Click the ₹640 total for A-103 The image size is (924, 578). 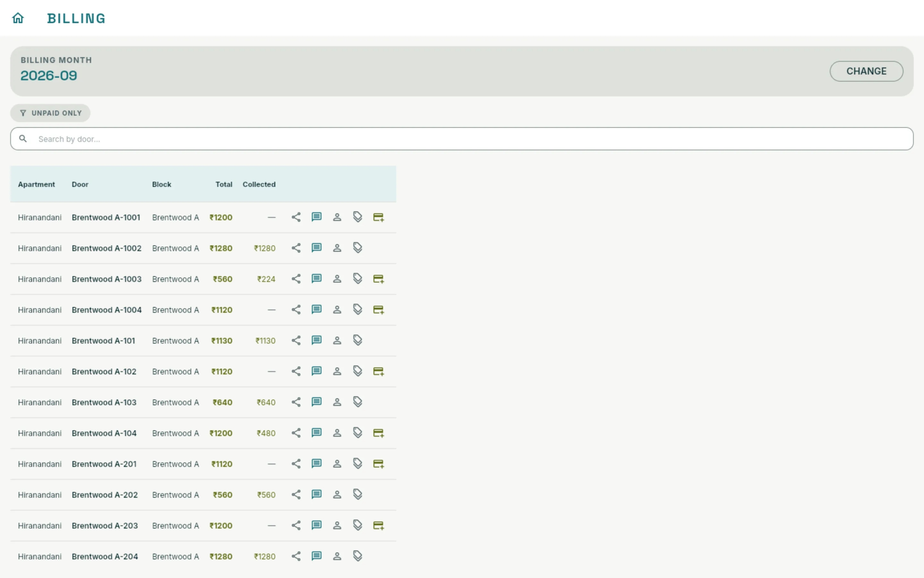tap(223, 402)
